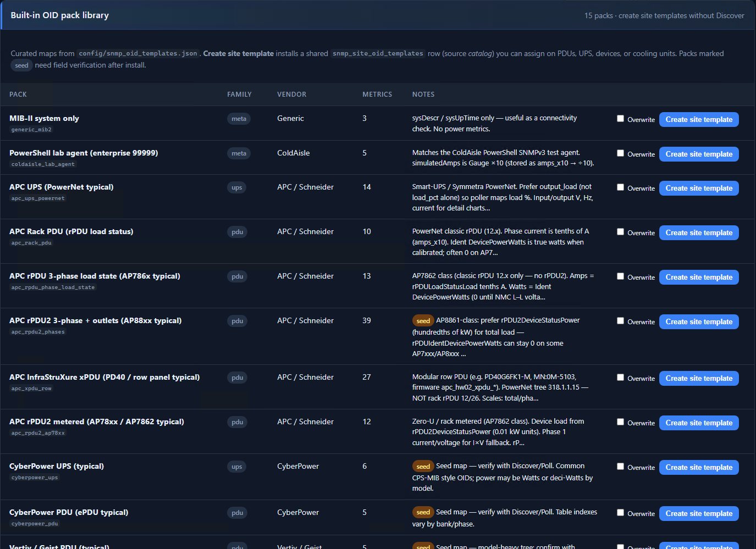Screen dimensions: 756x549
Task: Click the apc_rpdu2_ap78xx pack identifier
Action: (x=38, y=433)
